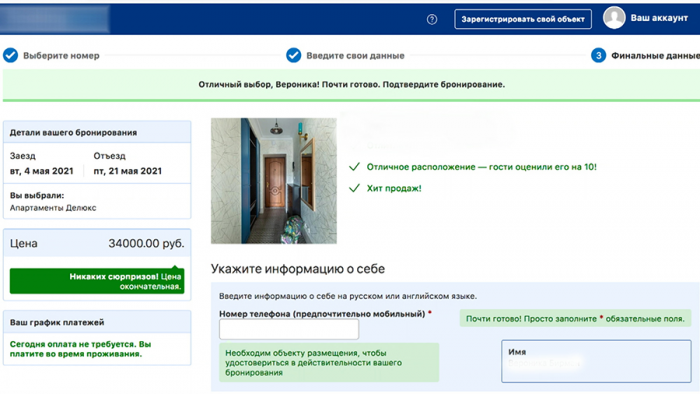The height and width of the screenshot is (394, 700).
Task: Focus the phone number input field
Action: tap(289, 329)
